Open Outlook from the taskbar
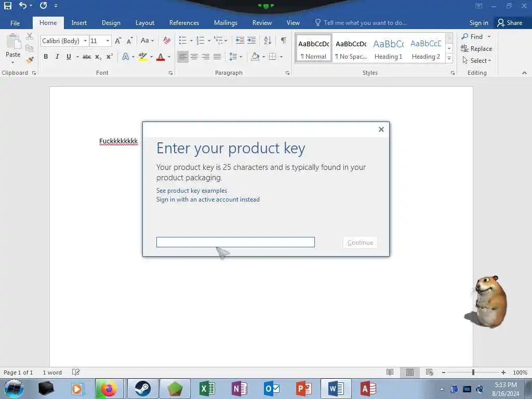532x399 pixels. (x=272, y=389)
